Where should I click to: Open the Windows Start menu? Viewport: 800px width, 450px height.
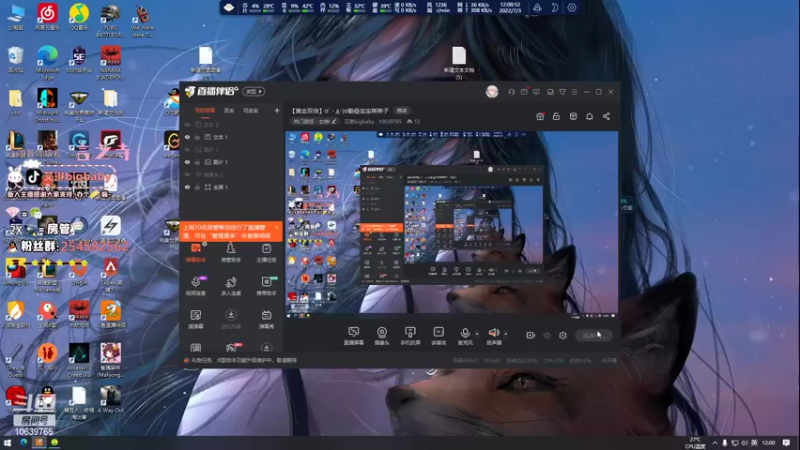[7, 442]
